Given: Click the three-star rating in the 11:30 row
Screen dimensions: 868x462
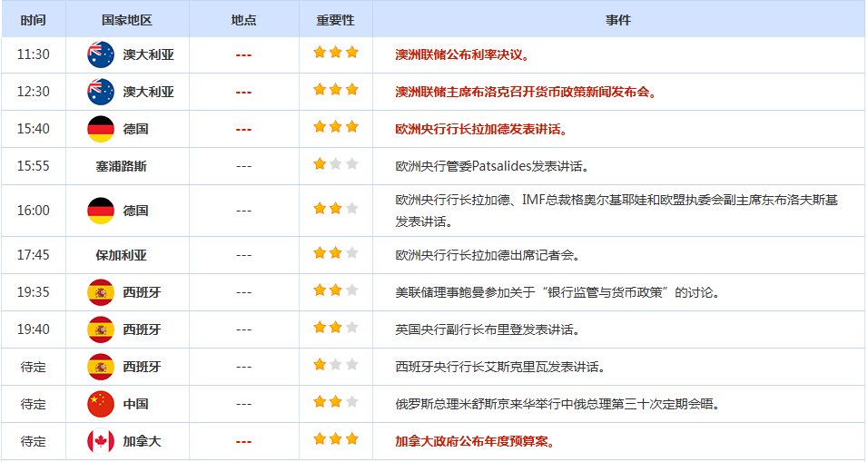Looking at the screenshot, I should point(335,54).
